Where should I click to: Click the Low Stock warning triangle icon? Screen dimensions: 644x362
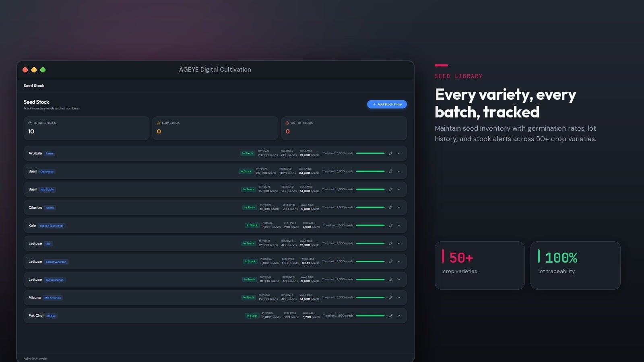click(x=159, y=123)
